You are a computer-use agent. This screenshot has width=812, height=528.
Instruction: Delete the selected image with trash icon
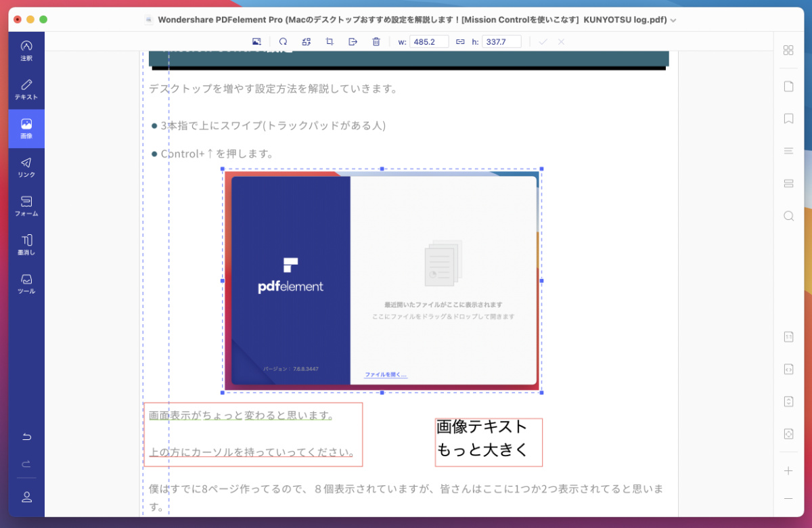coord(376,42)
